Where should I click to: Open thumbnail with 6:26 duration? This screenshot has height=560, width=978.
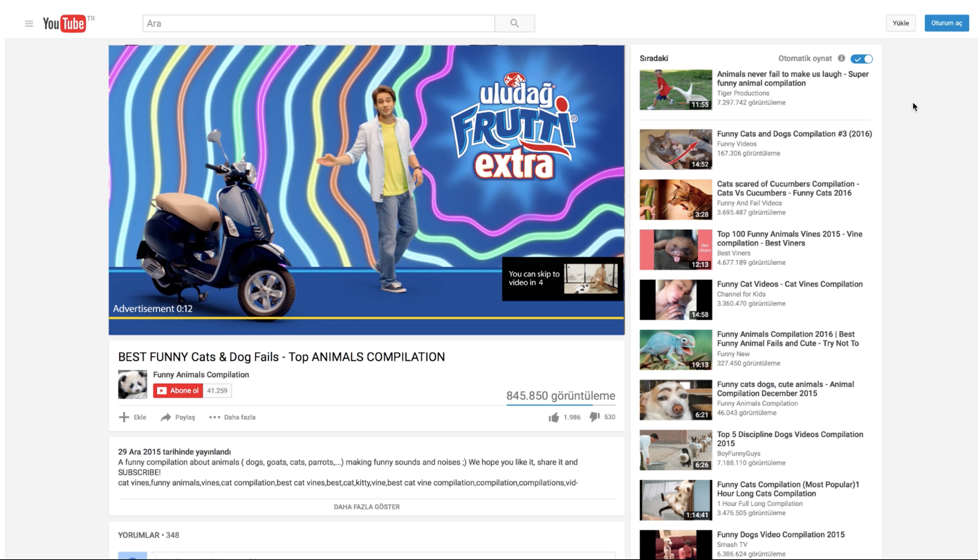pos(676,450)
